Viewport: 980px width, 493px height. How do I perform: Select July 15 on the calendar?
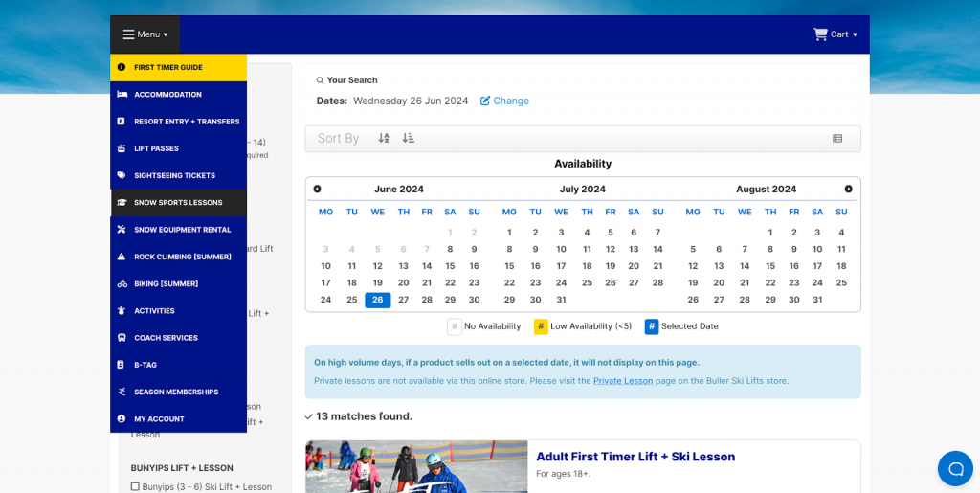pos(509,266)
